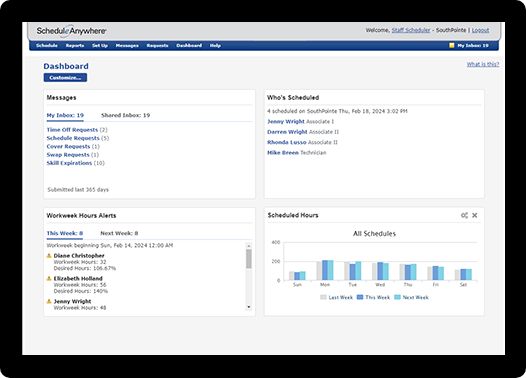Click warning icon beside Elizabeth Holland
The width and height of the screenshot is (526, 378).
click(49, 278)
